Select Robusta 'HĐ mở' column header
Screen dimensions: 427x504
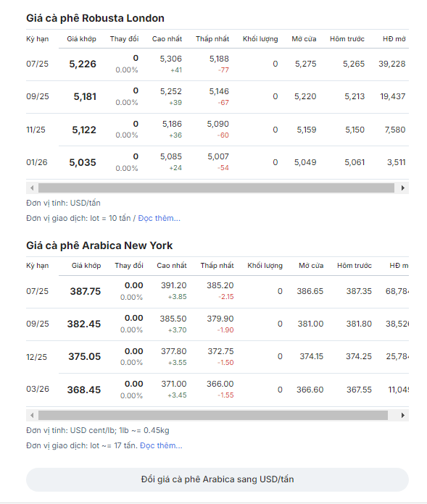(394, 39)
